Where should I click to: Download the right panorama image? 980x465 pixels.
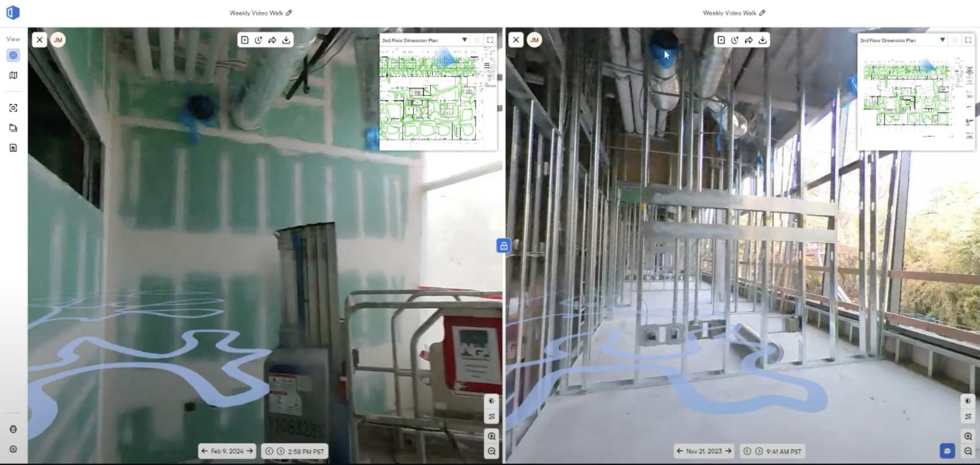point(763,40)
